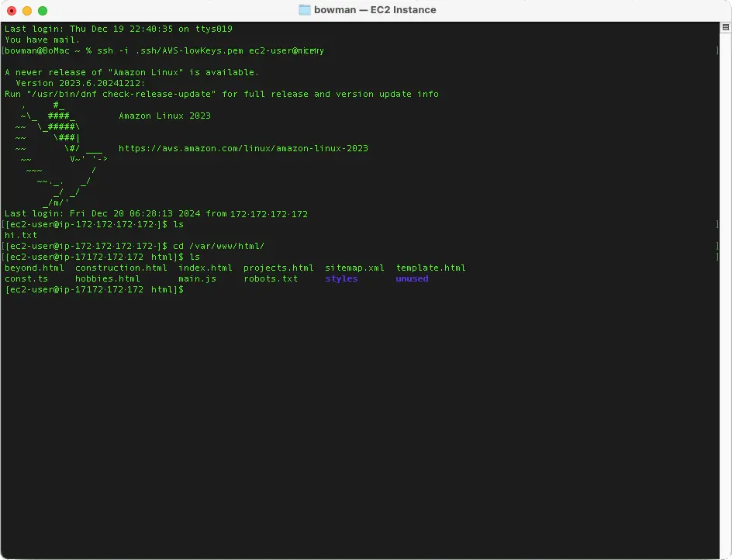Click the 'cd /var/www/html/' command text

pyautogui.click(x=219, y=246)
